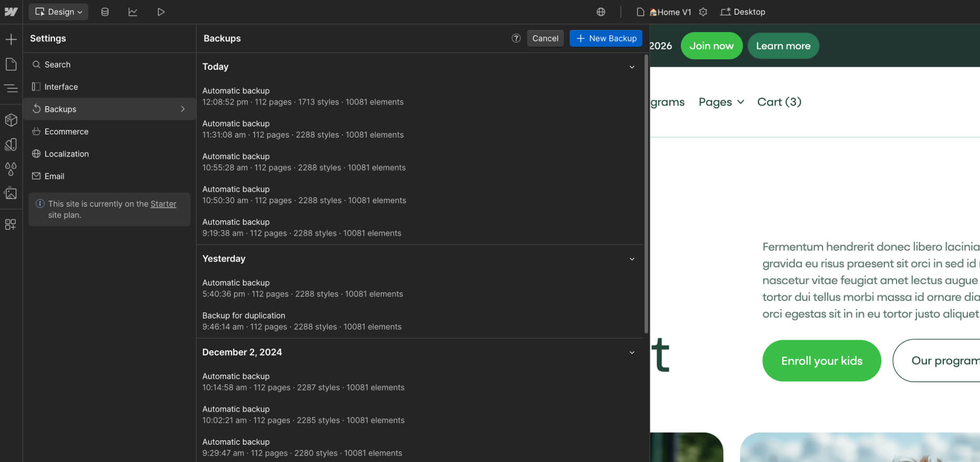Start preview with the play icon
The height and width of the screenshot is (462, 980).
[161, 12]
